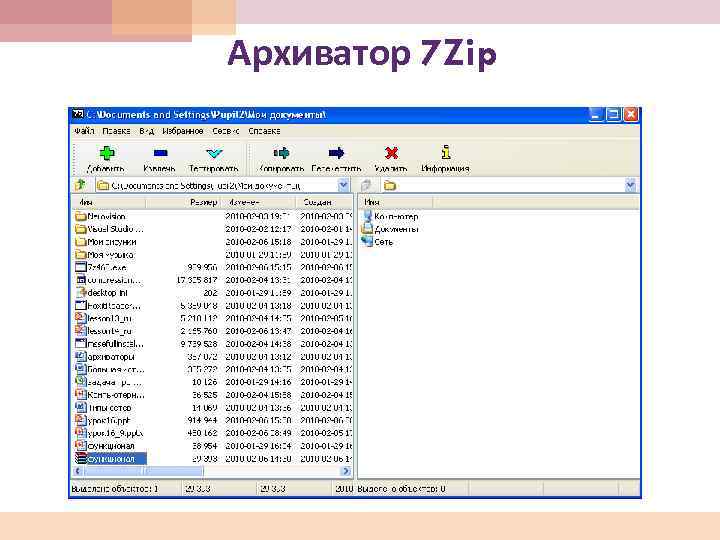Sort by Создан column header
The image size is (720, 540).
point(324,202)
